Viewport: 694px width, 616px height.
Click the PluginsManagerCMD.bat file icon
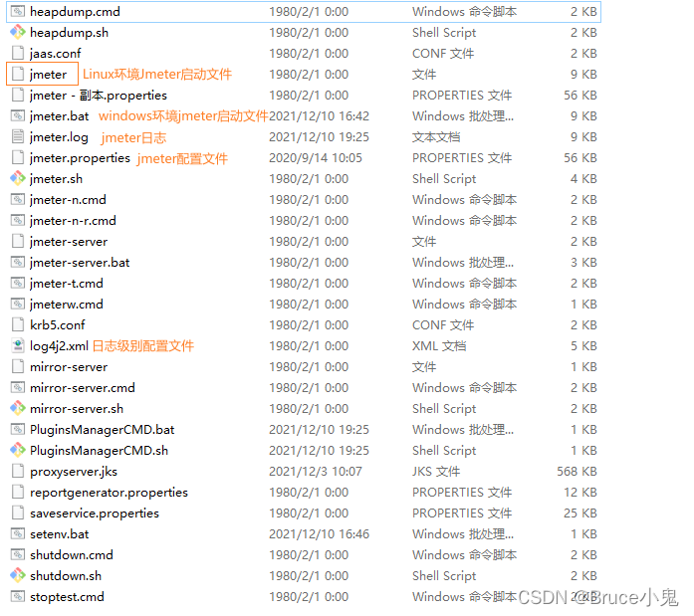(x=18, y=429)
